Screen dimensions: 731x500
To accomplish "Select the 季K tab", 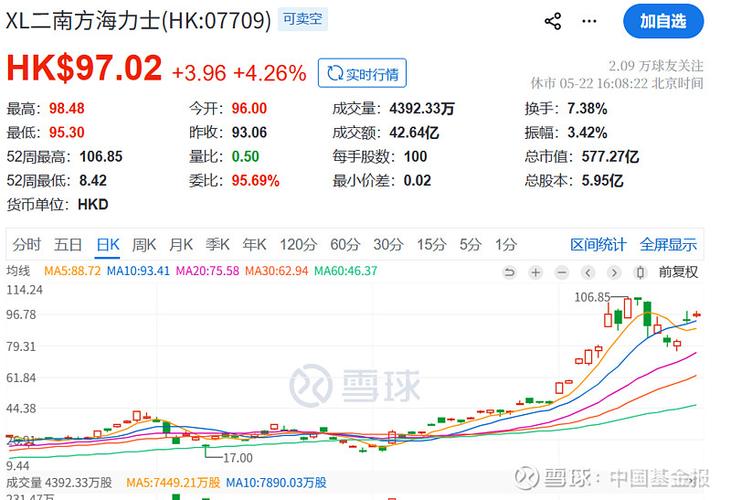I will (x=218, y=245).
